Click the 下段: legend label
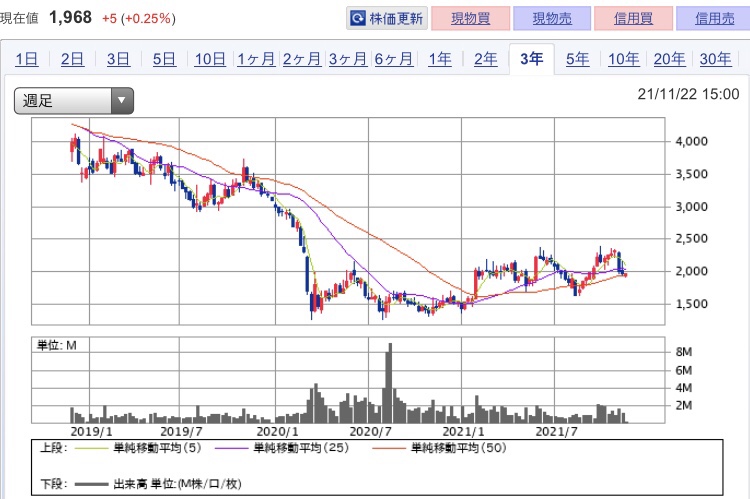 54,484
